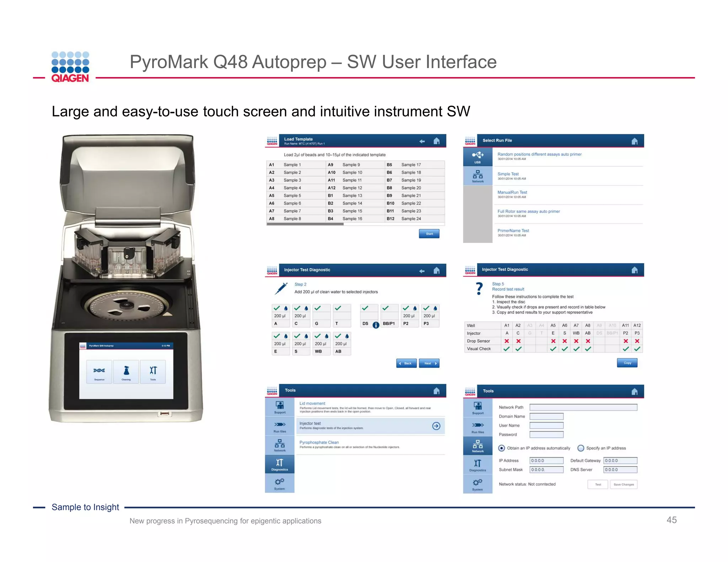Click the Domain Name input field
This screenshot has width=728, height=562.
coord(546,416)
